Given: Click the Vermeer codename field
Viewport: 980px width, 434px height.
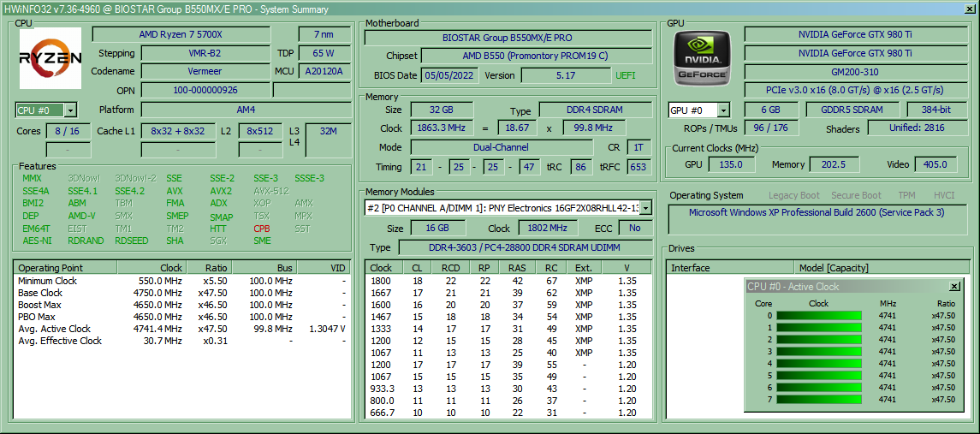Looking at the screenshot, I should point(205,71).
